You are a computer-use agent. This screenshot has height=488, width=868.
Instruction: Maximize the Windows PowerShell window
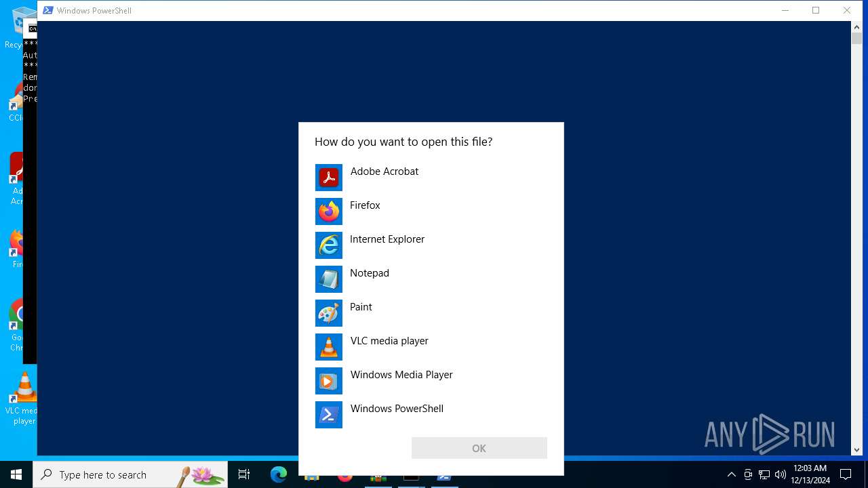(816, 10)
